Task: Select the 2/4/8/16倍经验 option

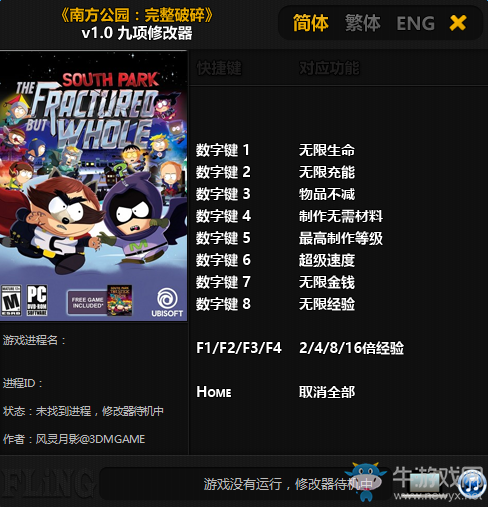Action: (x=351, y=348)
